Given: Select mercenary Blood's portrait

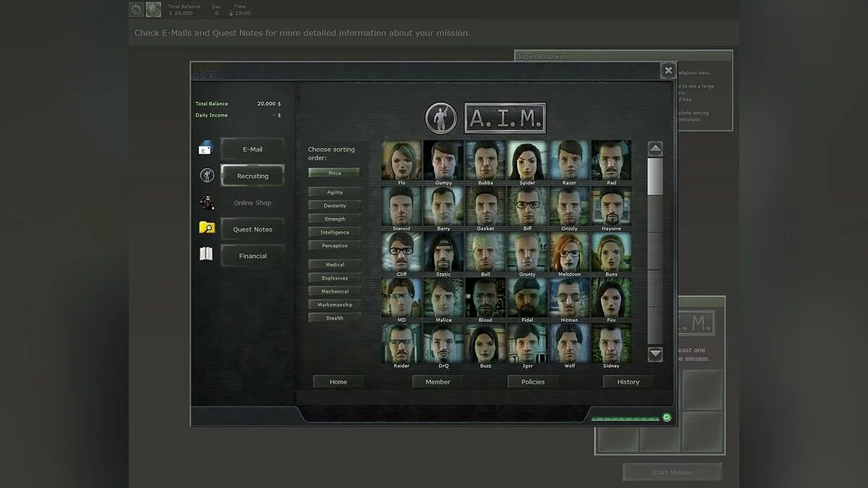Looking at the screenshot, I should tap(485, 297).
